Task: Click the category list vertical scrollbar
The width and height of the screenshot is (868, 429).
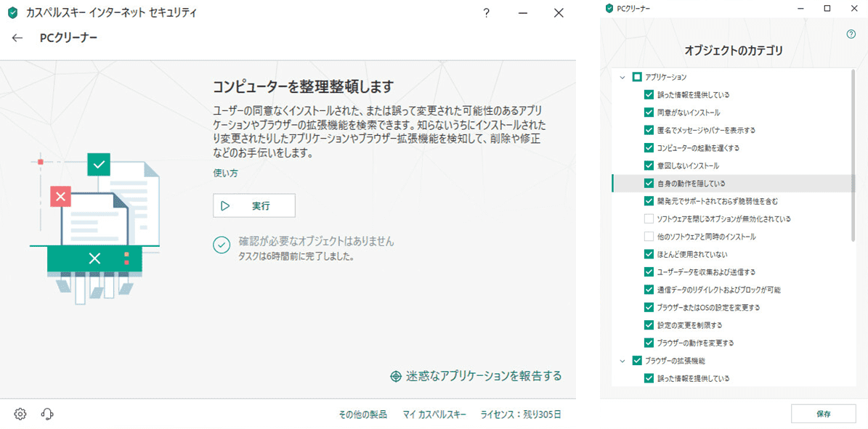Action: pyautogui.click(x=853, y=155)
